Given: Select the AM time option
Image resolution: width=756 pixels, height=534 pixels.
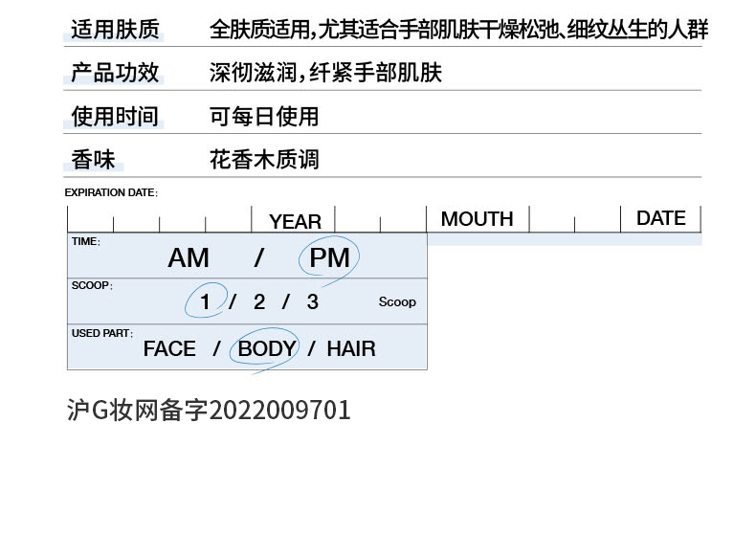Looking at the screenshot, I should pos(189,257).
